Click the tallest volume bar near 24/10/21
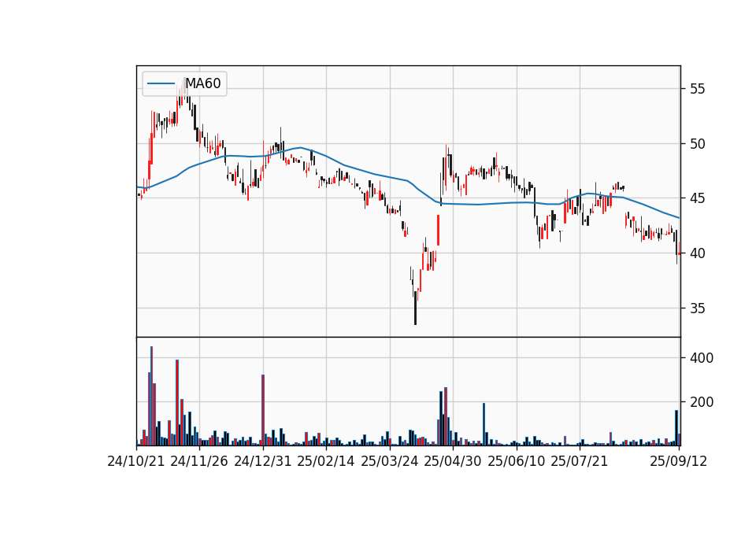 tap(151, 396)
